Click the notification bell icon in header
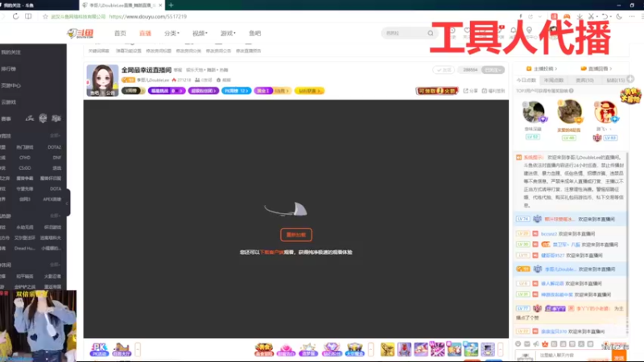The image size is (644, 362). coord(513,31)
